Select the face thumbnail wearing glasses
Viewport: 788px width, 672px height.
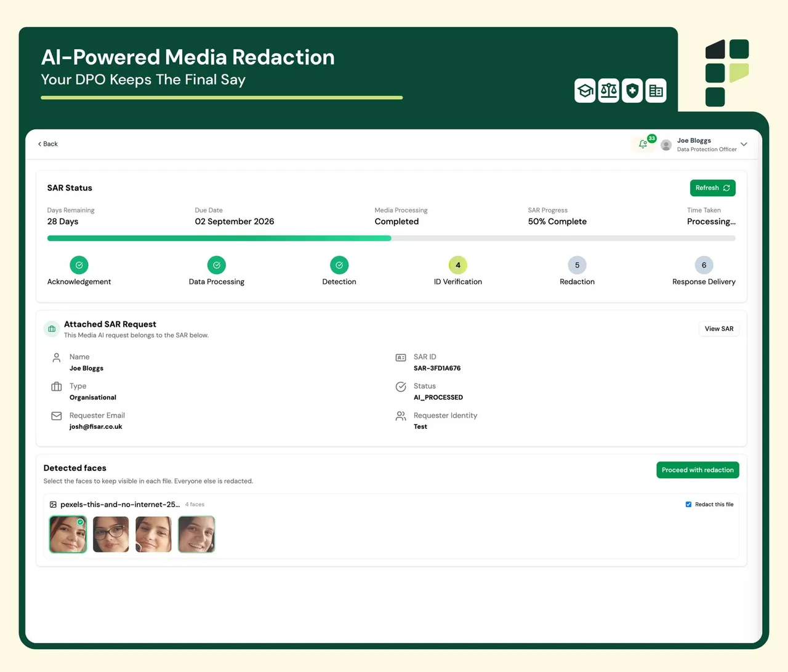111,534
